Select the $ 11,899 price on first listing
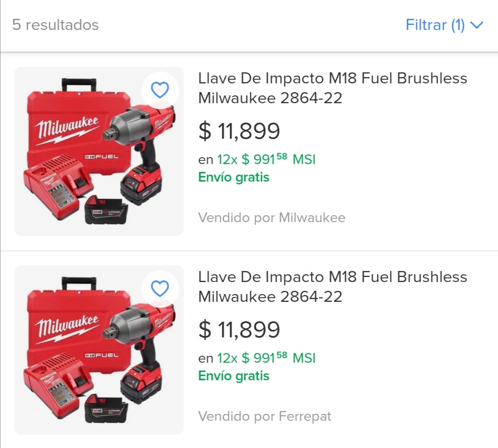This screenshot has width=498, height=448. pos(239,131)
